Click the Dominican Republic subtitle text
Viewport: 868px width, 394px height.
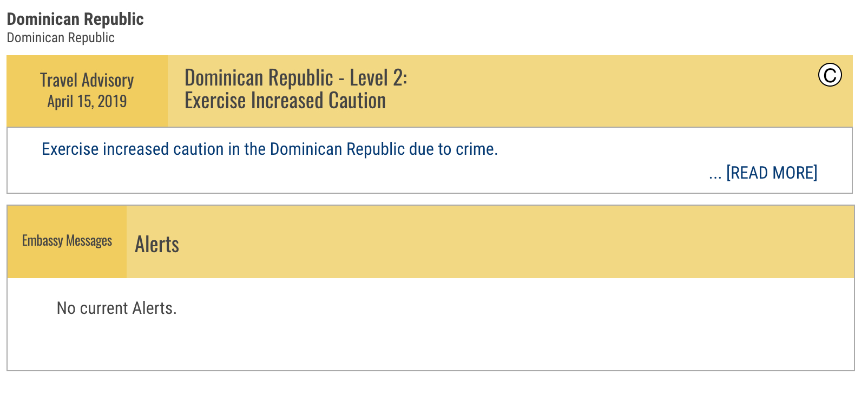[x=61, y=38]
